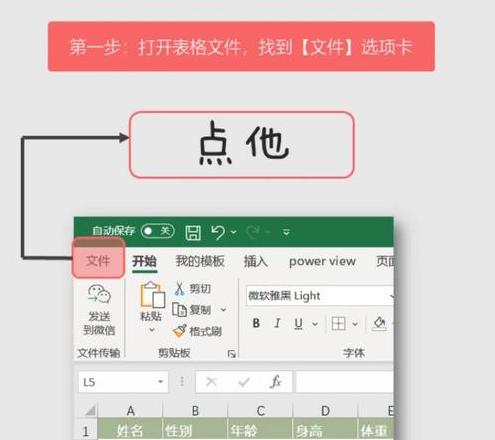Toggle the AutoSave switch
Viewport: 495px width, 440px height.
(x=157, y=231)
